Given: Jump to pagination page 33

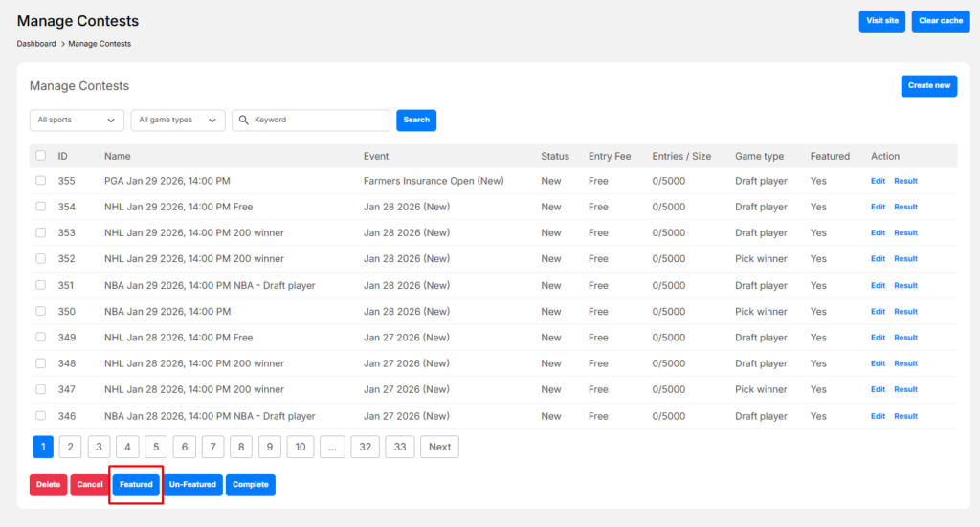Looking at the screenshot, I should (x=400, y=447).
